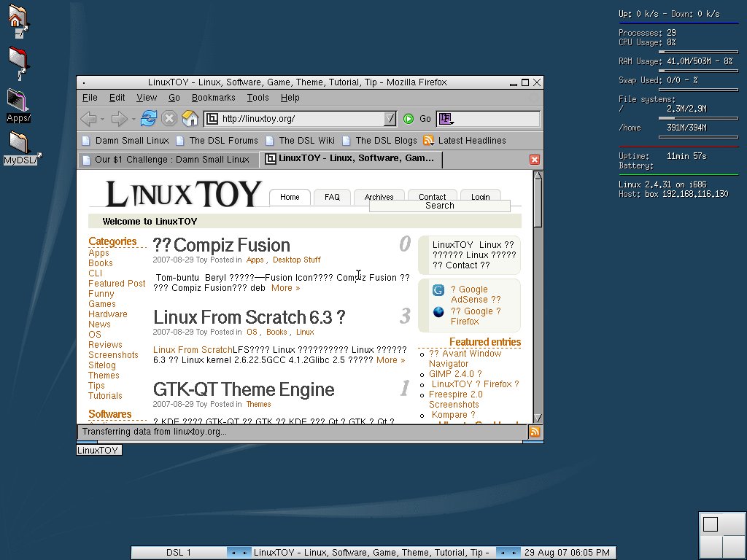Open The DSL Blogs bookmark
Image resolution: width=747 pixels, height=560 pixels.
click(379, 141)
